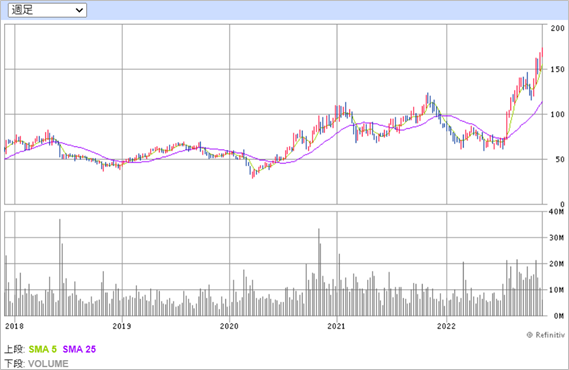Open the 週足 timeframe dropdown
Image resolution: width=569 pixels, height=370 pixels.
47,10
